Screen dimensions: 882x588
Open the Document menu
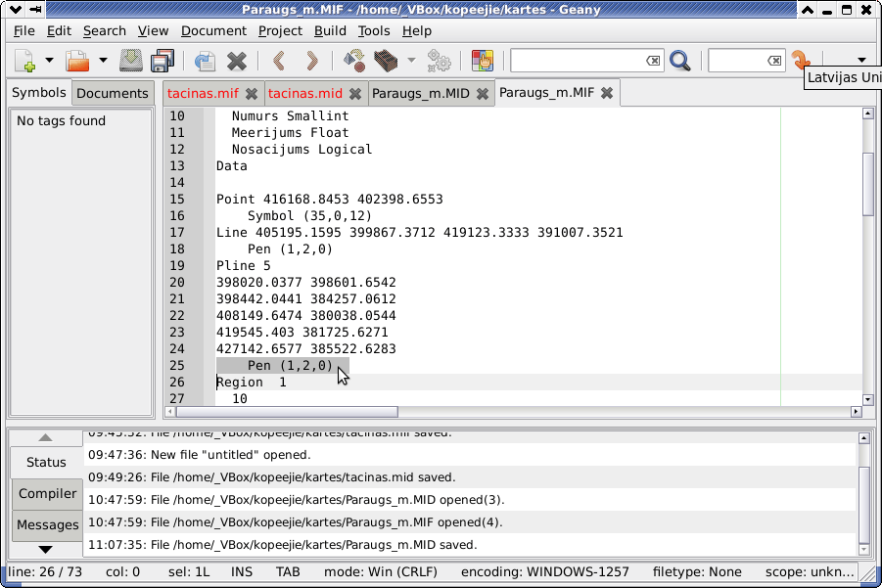tap(213, 31)
